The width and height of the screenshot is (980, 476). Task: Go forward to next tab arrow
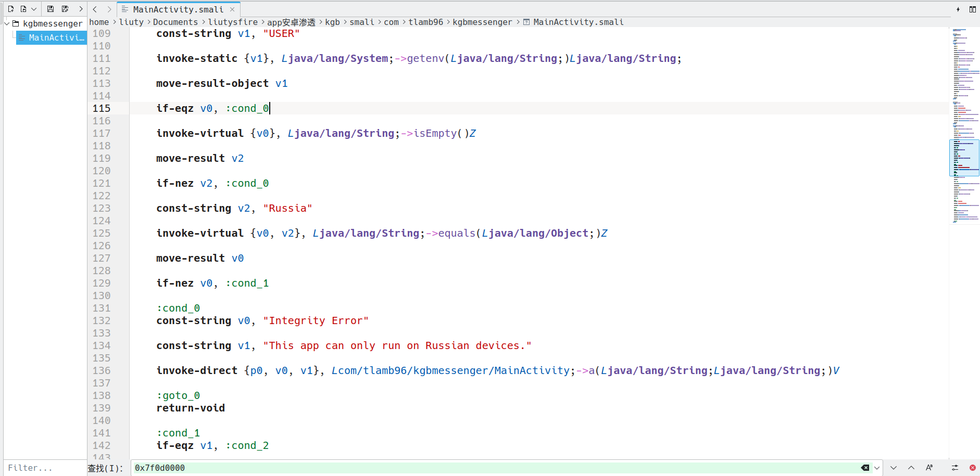pos(109,9)
